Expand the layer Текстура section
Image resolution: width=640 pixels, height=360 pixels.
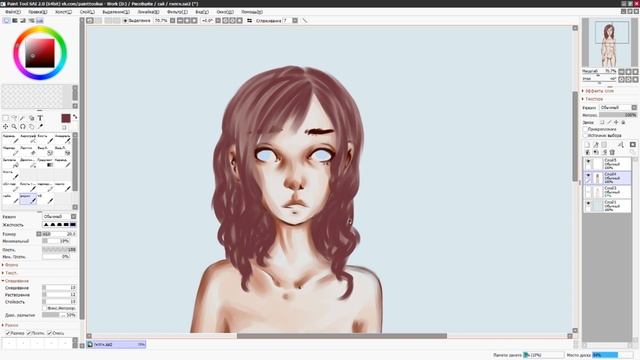pyautogui.click(x=593, y=99)
